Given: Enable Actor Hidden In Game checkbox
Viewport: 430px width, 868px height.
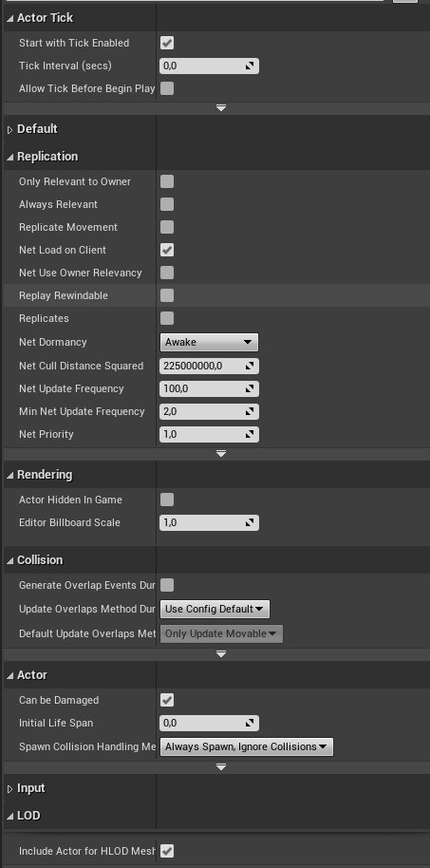Looking at the screenshot, I should 166,500.
